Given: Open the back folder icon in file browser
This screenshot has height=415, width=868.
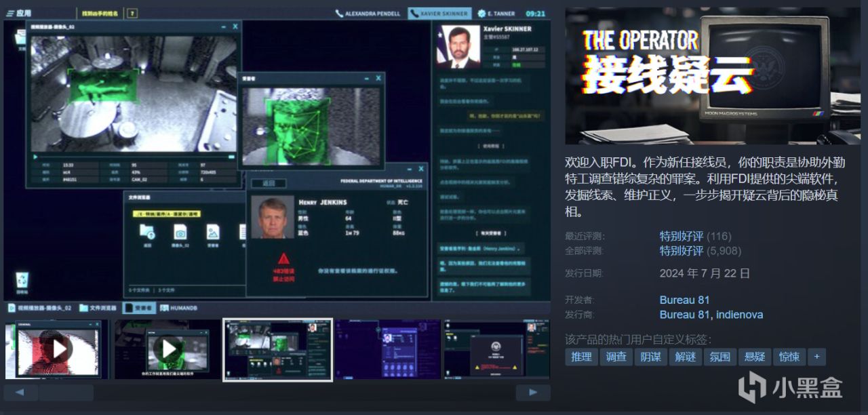Looking at the screenshot, I should click(147, 231).
